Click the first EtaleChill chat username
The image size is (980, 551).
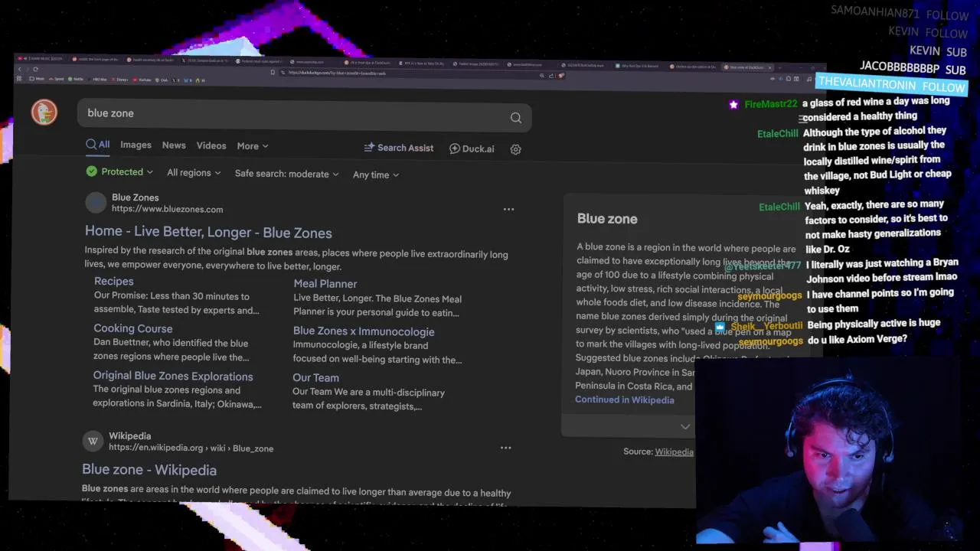click(778, 133)
